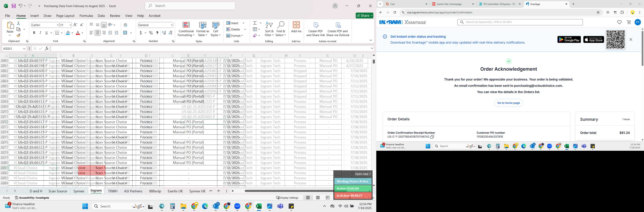Save the workbook with the Save icon
Image resolution: width=644 pixels, height=212 pixels.
[14, 6]
